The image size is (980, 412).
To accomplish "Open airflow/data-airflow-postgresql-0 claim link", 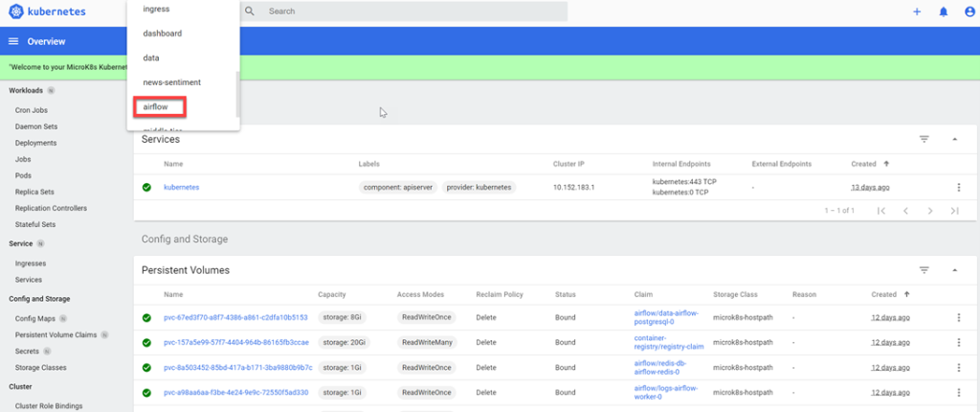I will [663, 317].
